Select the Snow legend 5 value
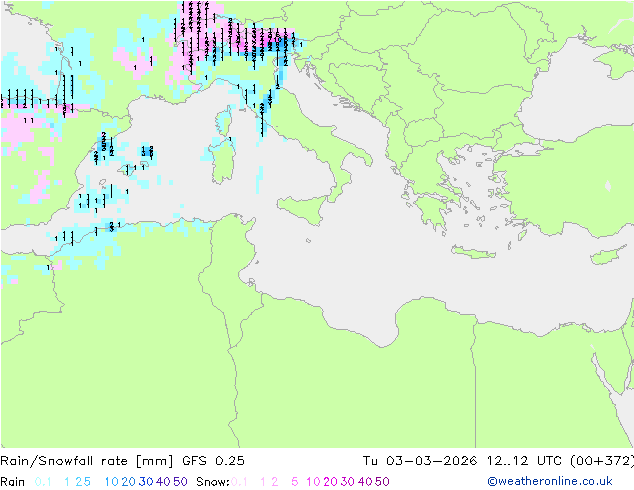The width and height of the screenshot is (634, 490). [x=295, y=482]
